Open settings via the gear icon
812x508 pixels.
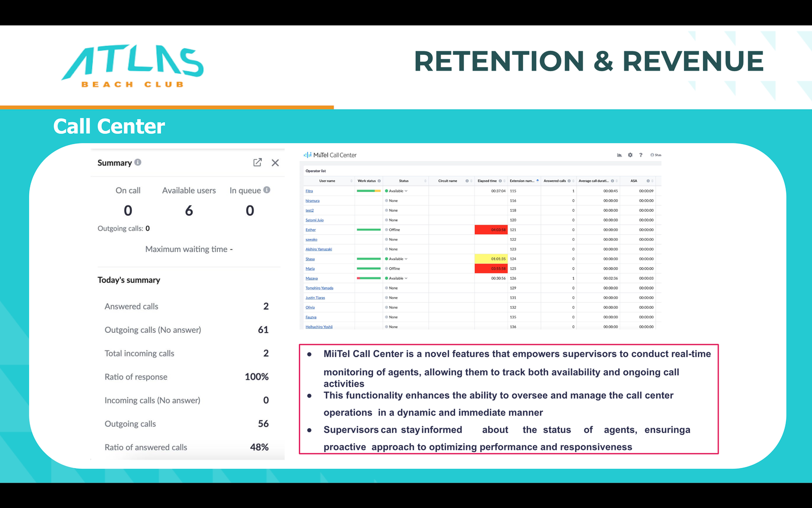pos(630,155)
